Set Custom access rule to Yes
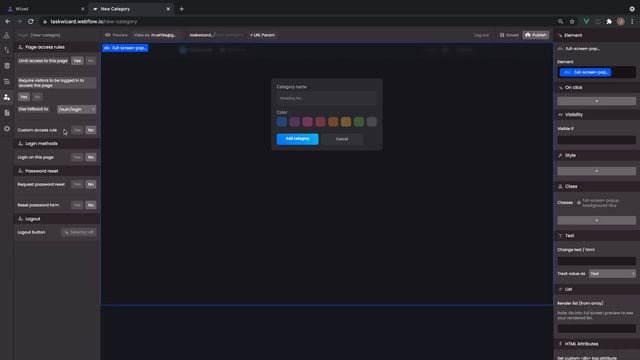 pyautogui.click(x=77, y=130)
